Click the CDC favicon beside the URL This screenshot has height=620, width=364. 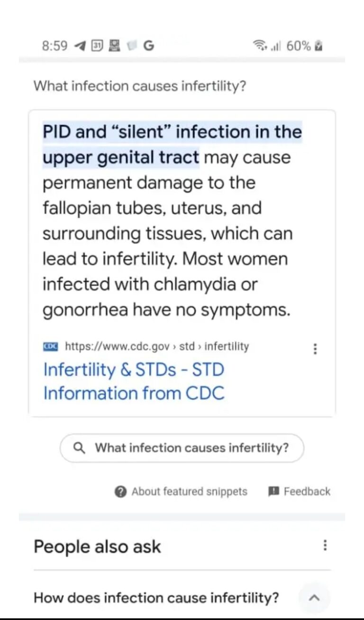50,346
